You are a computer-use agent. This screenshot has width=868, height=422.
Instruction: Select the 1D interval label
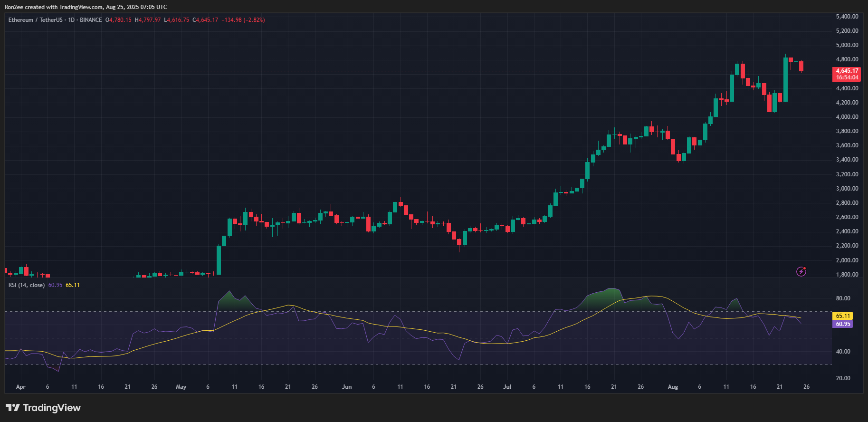[71, 20]
